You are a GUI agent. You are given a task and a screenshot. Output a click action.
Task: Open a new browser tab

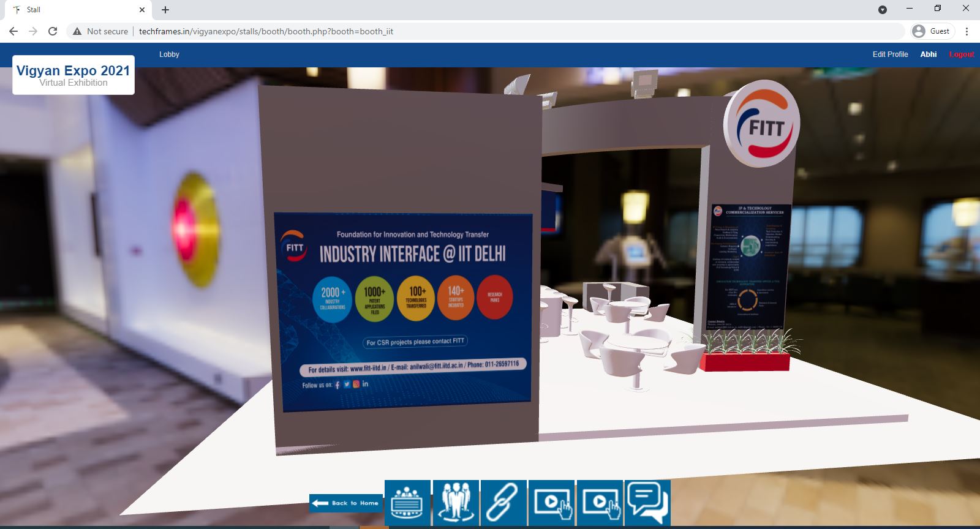(165, 10)
